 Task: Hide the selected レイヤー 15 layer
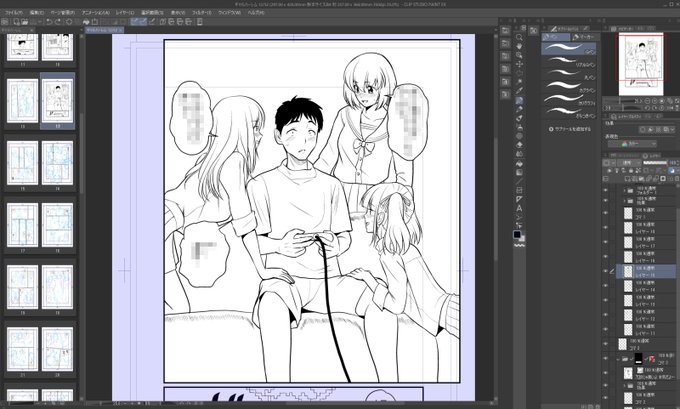(605, 272)
